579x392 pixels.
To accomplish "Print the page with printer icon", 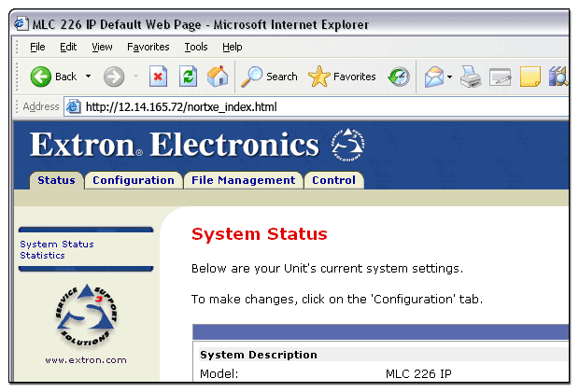I will 472,77.
